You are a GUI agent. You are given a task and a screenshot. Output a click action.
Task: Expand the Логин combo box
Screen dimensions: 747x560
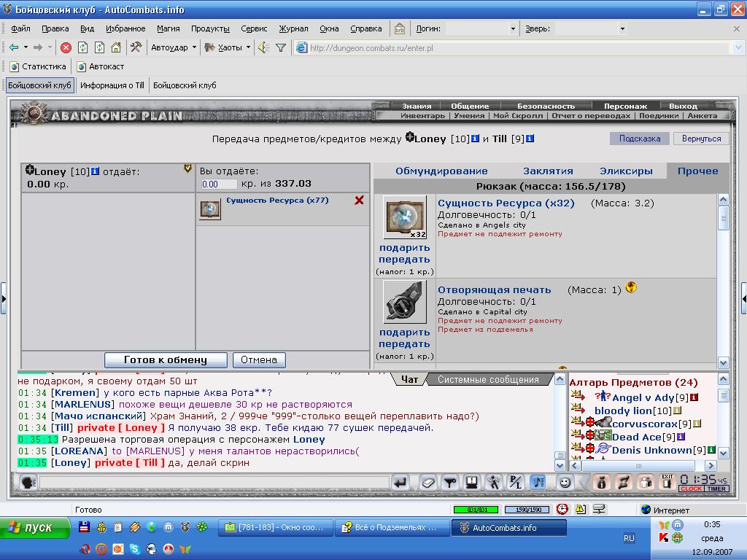[513, 28]
